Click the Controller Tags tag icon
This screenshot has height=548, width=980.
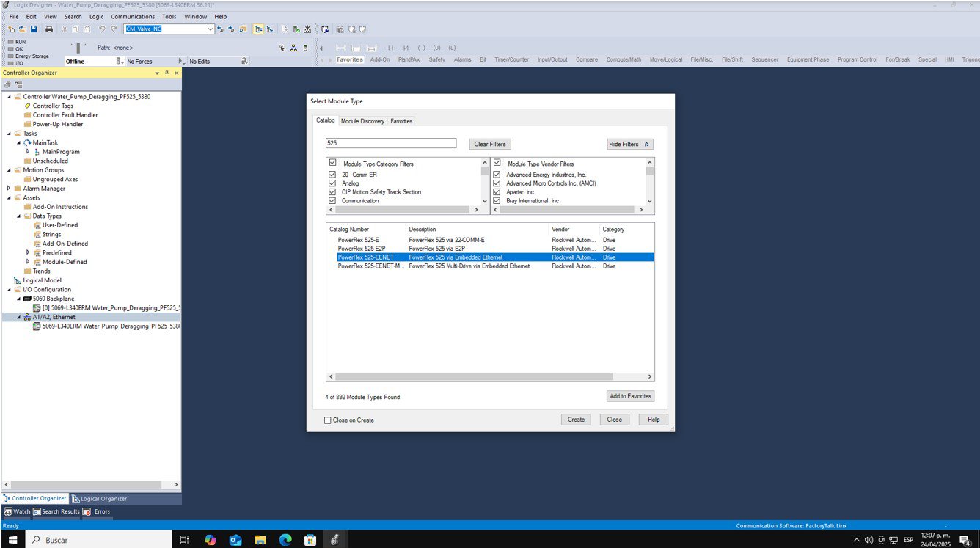pyautogui.click(x=28, y=106)
